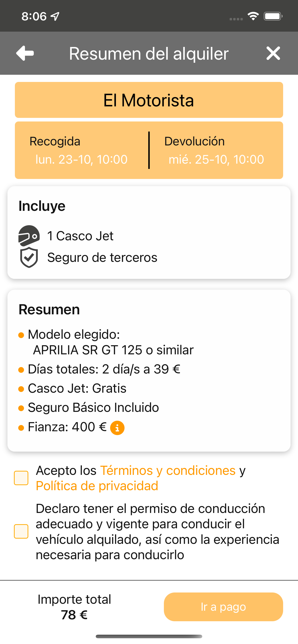Close the rental summary screen

[x=273, y=53]
